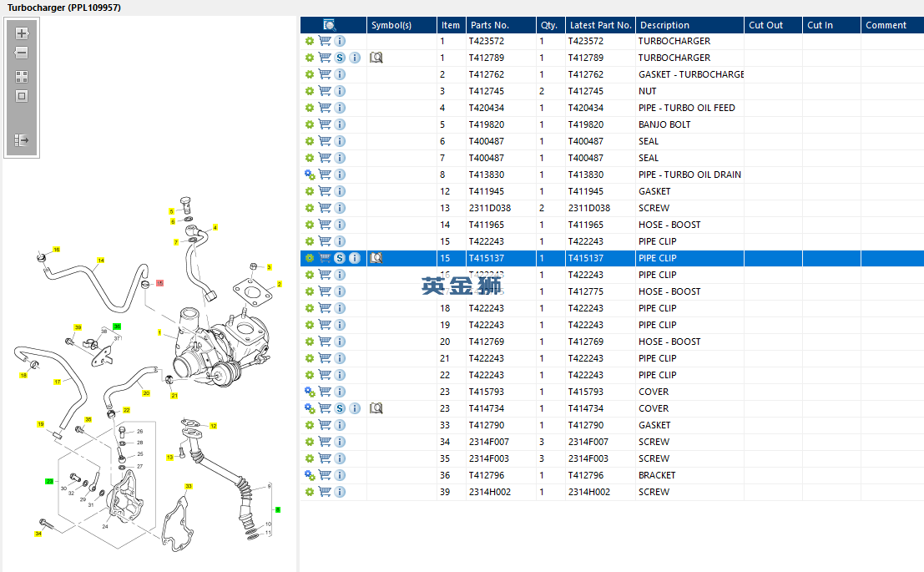Open the symbol book icon for T415137
The width and height of the screenshot is (924, 572).
[x=376, y=258]
